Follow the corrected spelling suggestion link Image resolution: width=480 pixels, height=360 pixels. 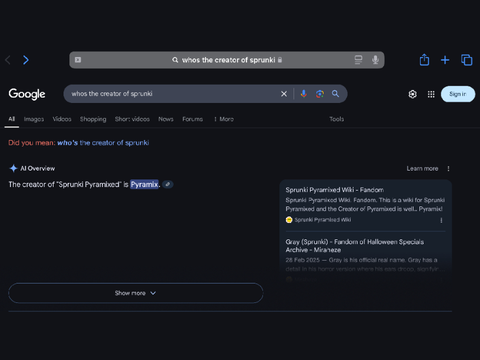[x=103, y=143]
